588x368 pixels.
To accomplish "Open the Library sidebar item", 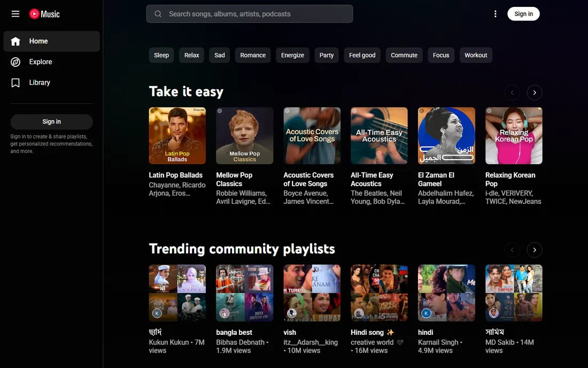I will tap(51, 82).
